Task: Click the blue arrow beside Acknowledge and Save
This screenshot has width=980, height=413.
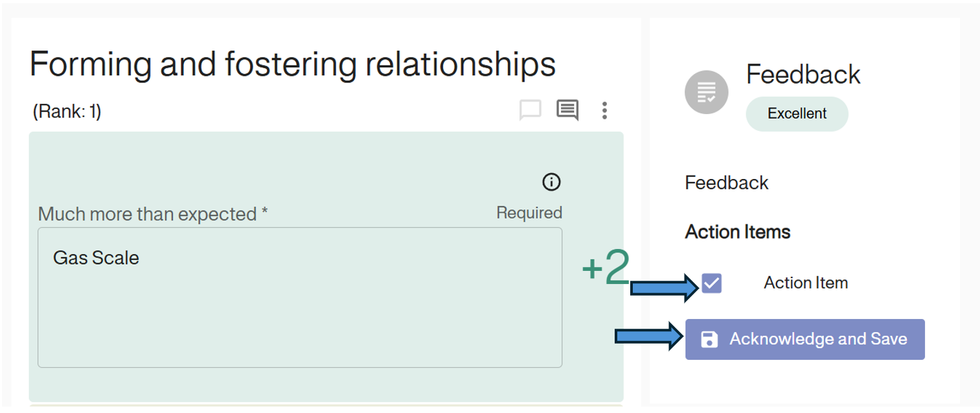Action: click(x=648, y=336)
